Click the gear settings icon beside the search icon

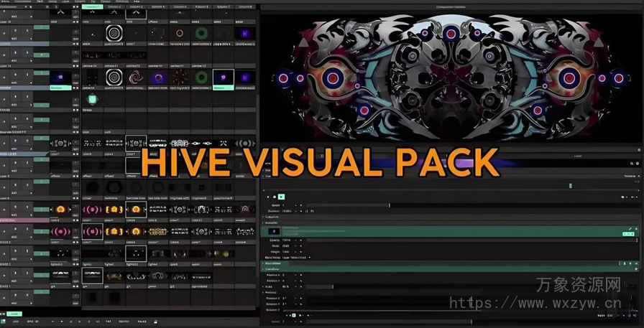pos(638,163)
